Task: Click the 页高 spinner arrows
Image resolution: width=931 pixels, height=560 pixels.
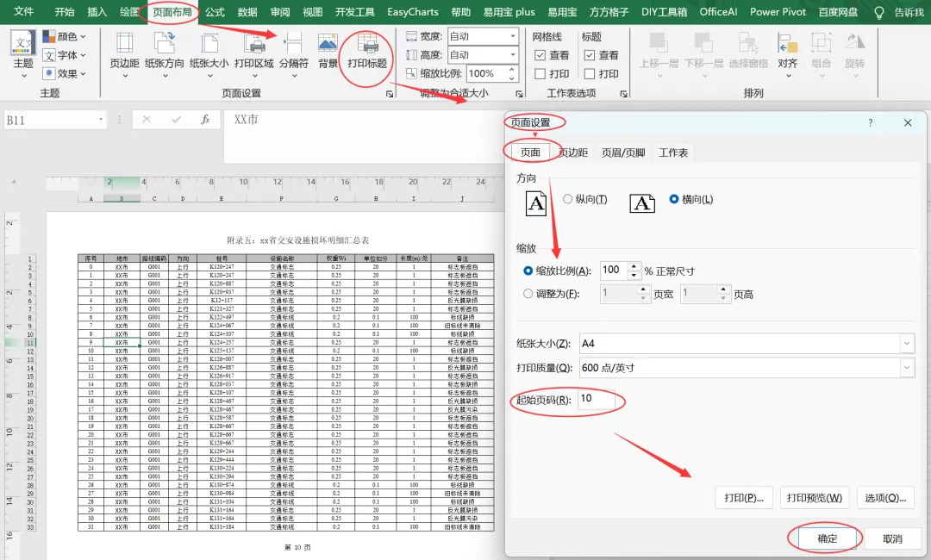Action: (723, 293)
